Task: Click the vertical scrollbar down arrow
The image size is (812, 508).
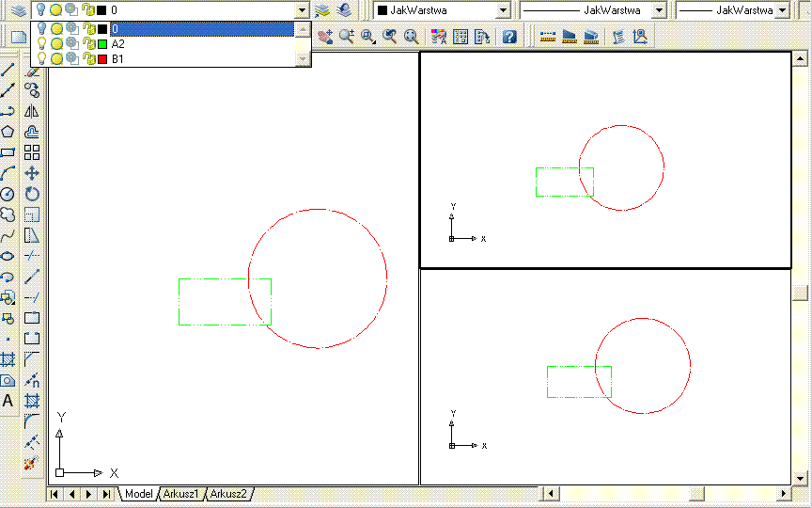Action: click(x=800, y=478)
